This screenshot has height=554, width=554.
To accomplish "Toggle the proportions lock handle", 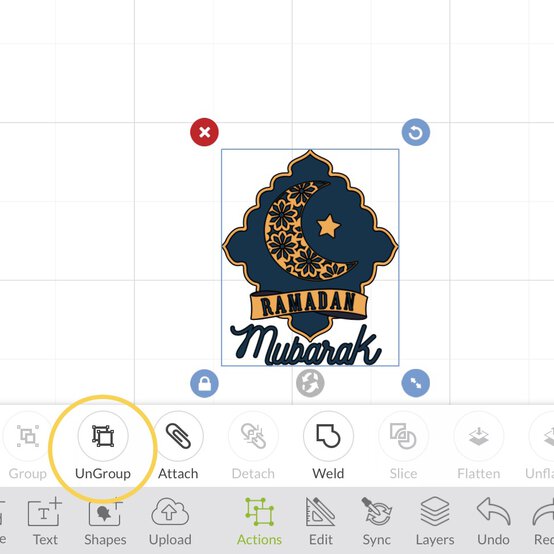I will [204, 383].
